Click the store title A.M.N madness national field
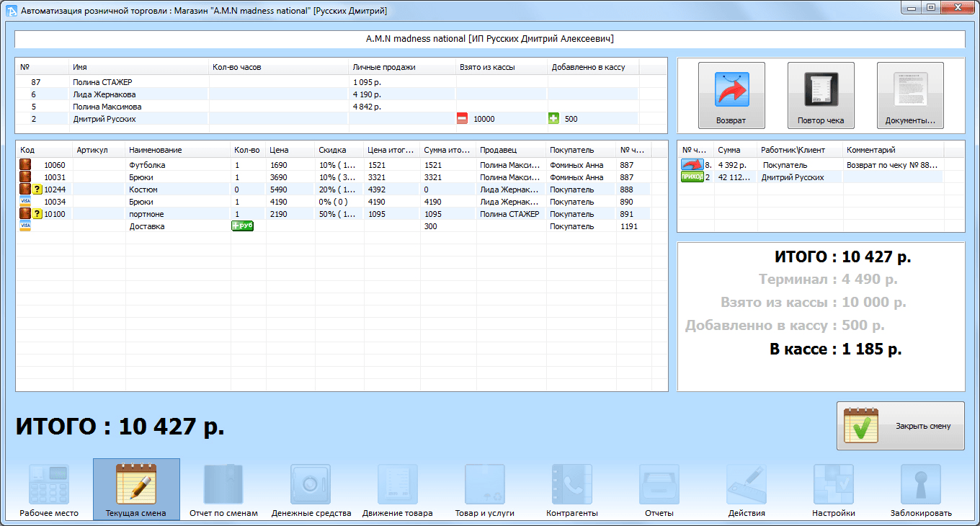This screenshot has height=526, width=980. [x=490, y=39]
